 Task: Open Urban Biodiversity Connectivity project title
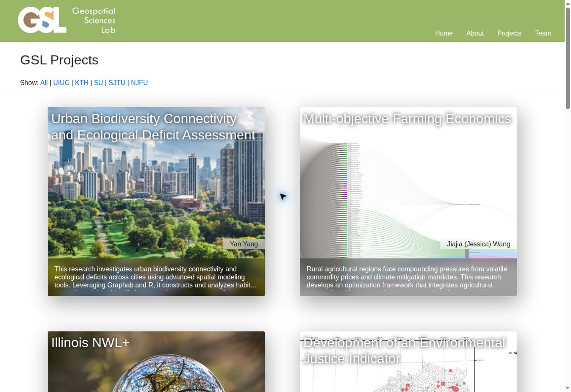pos(153,127)
